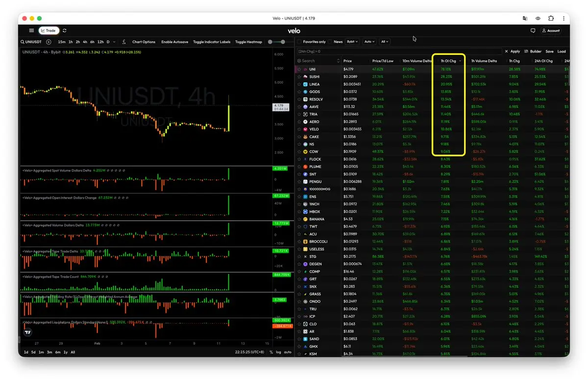The image size is (588, 381).
Task: Select the 12h timeframe
Action: coord(100,42)
